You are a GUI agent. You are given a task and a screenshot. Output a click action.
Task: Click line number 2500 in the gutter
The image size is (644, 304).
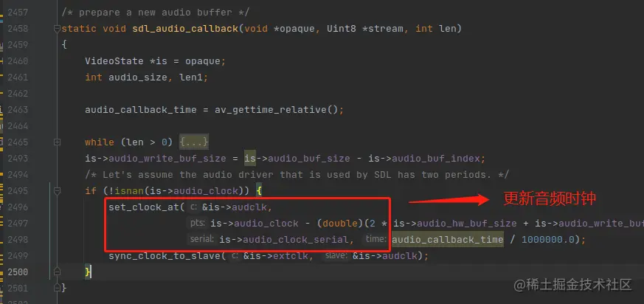click(18, 272)
